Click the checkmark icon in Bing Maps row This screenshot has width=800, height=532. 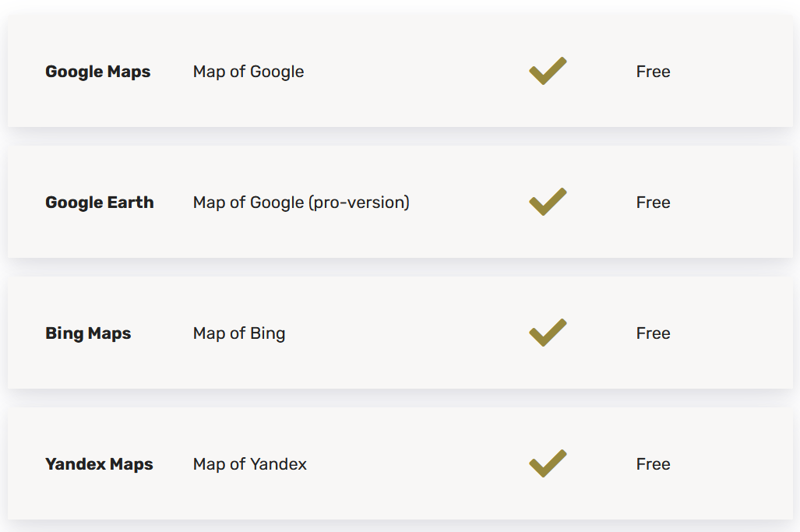pyautogui.click(x=548, y=333)
